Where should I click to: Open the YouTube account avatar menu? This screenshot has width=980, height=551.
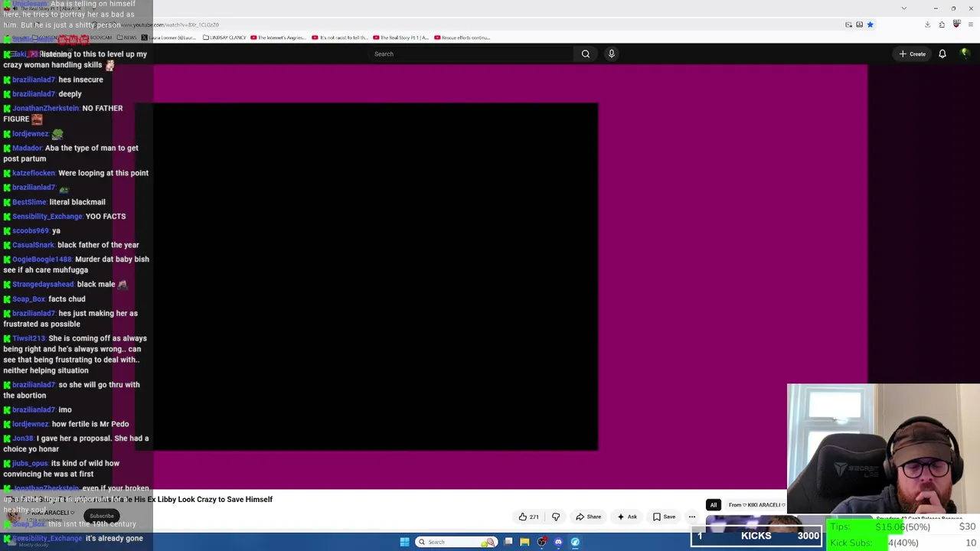tap(965, 54)
